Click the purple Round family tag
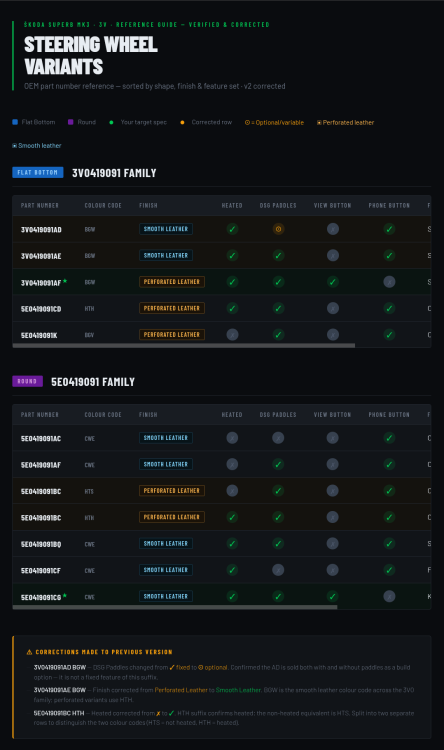444x750 pixels. point(27,381)
